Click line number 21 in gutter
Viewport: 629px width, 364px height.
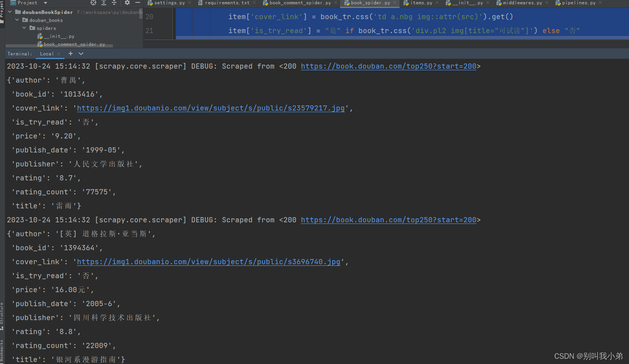149,31
